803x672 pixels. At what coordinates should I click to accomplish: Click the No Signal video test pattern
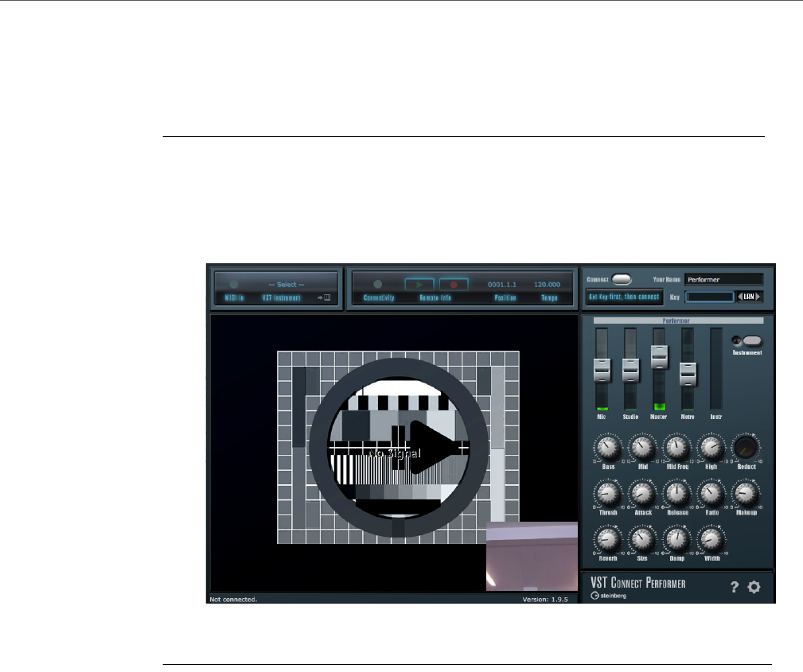pos(399,447)
